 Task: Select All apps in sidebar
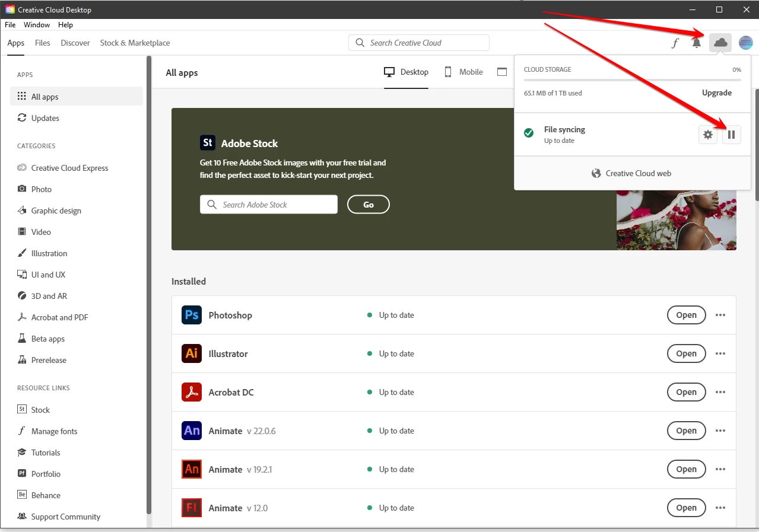(x=77, y=97)
